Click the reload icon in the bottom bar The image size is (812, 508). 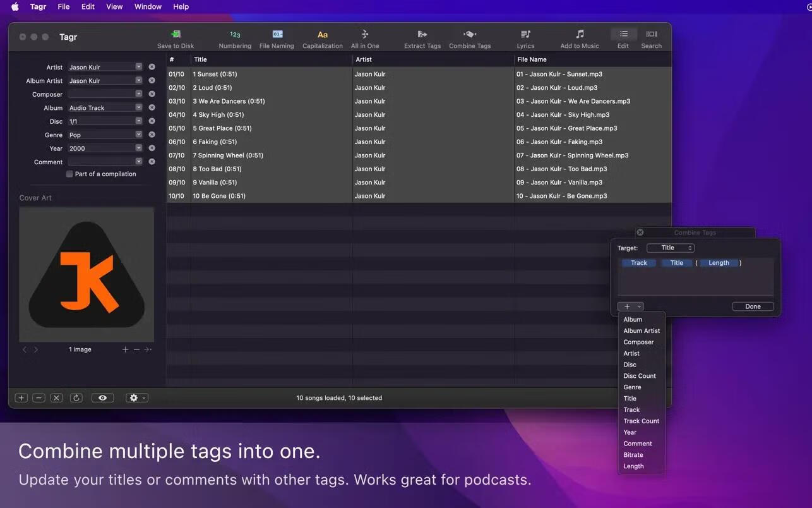(x=76, y=398)
